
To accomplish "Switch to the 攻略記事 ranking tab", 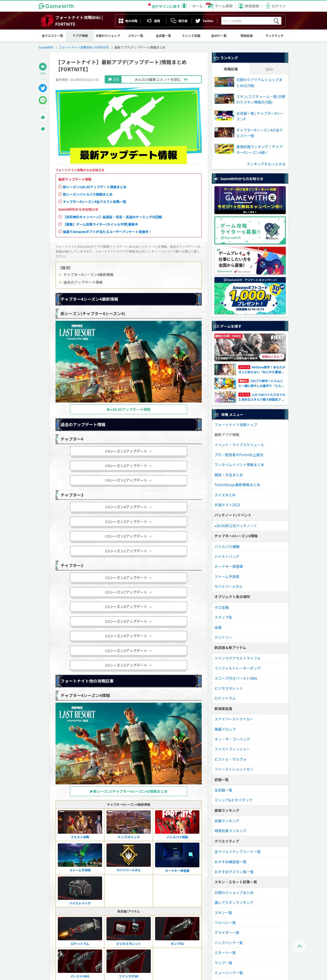I will [231, 69].
